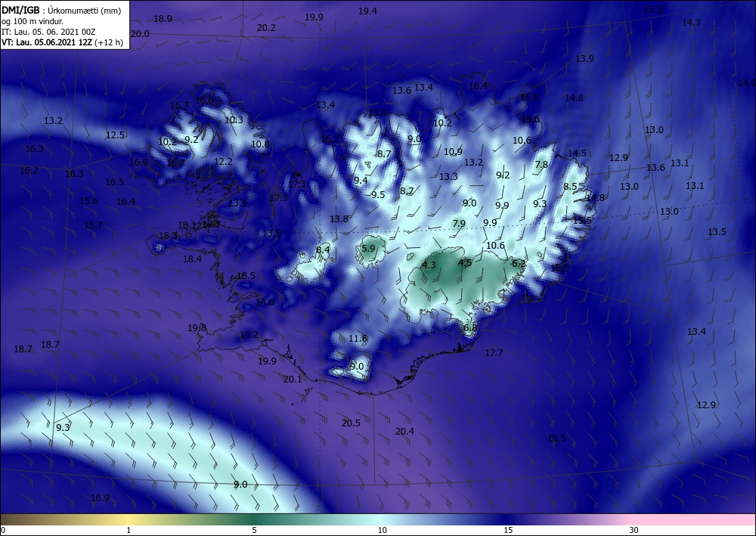The image size is (756, 536).
Task: Click the 10.3 value in the Westfjords
Action: pos(234,120)
